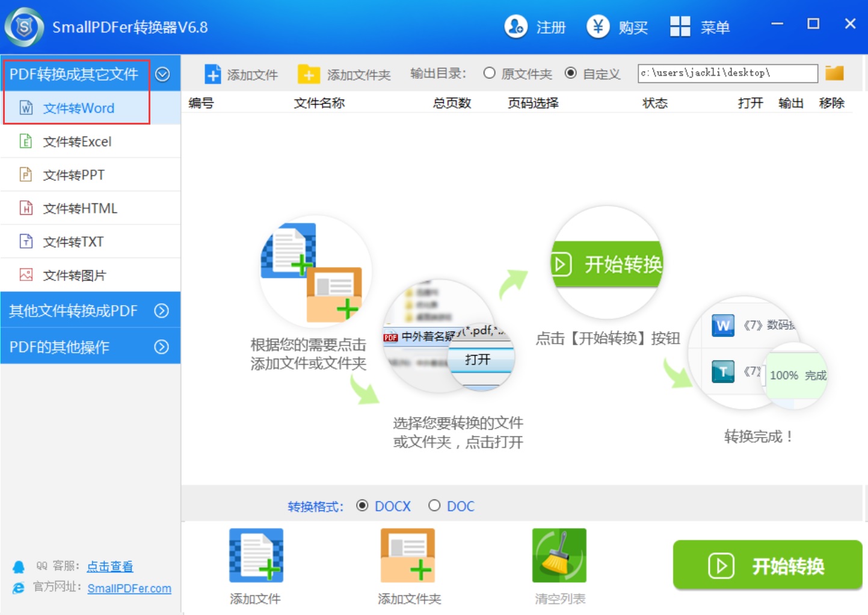The height and width of the screenshot is (615, 868).
Task: Select 原文件夹 output radio button
Action: click(x=490, y=73)
